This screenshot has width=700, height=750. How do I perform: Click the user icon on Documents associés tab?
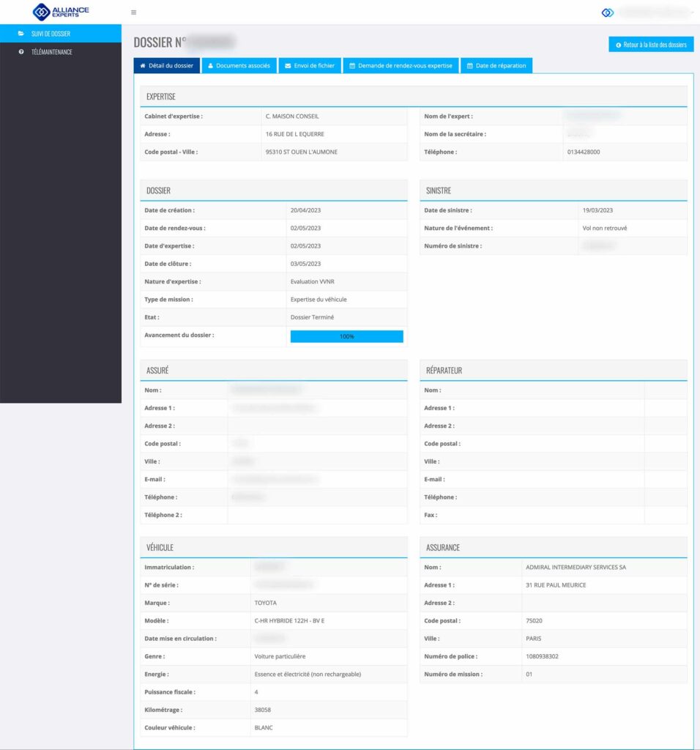[x=210, y=66]
